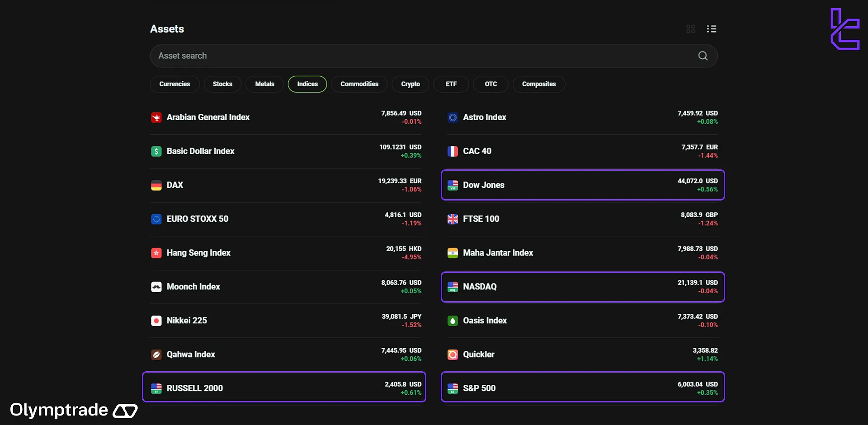
Task: Click the Quickler orange icon
Action: point(453,355)
